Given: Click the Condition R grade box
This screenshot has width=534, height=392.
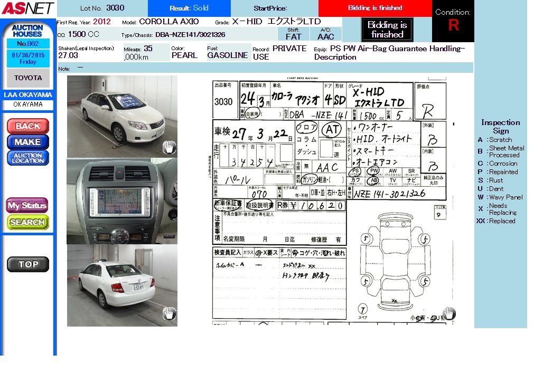Looking at the screenshot, I should coord(453,21).
